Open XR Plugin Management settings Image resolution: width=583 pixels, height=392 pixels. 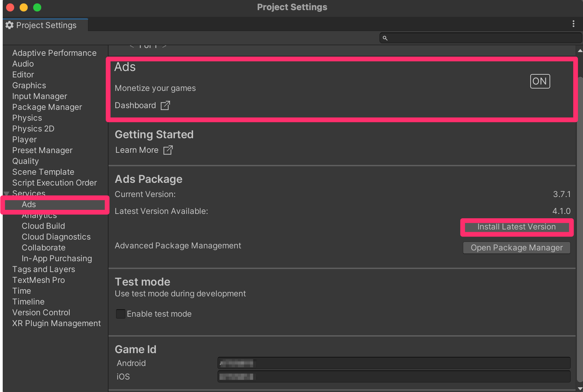tap(56, 323)
